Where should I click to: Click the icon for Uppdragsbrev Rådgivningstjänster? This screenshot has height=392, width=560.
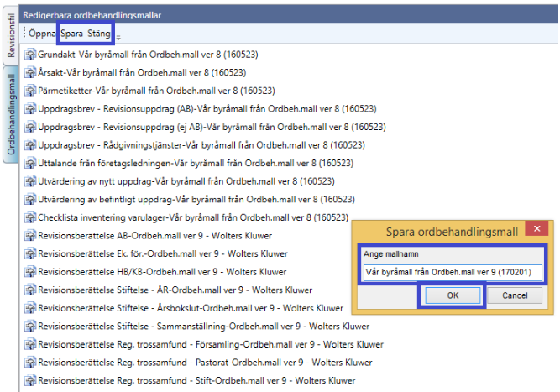pyautogui.click(x=30, y=145)
